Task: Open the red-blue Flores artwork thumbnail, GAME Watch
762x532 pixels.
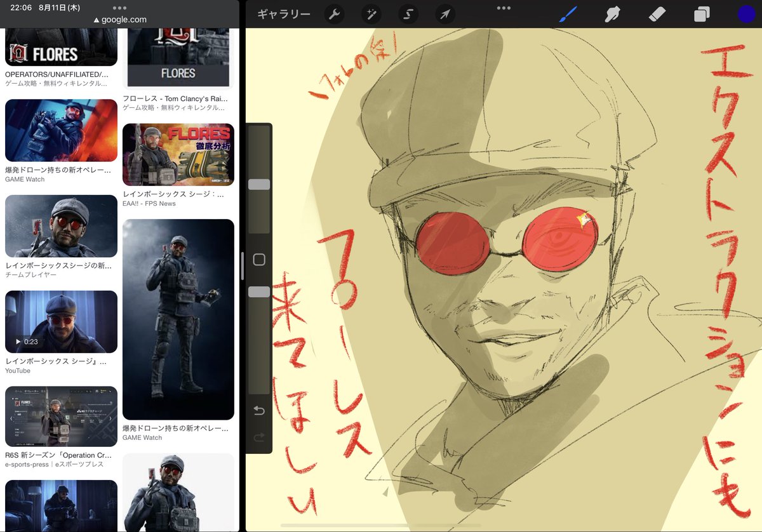Action: (x=61, y=130)
